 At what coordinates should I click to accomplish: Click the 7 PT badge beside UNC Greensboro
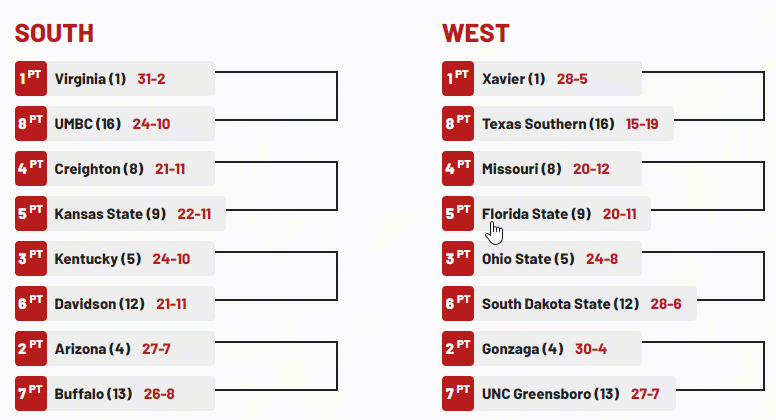coord(458,394)
